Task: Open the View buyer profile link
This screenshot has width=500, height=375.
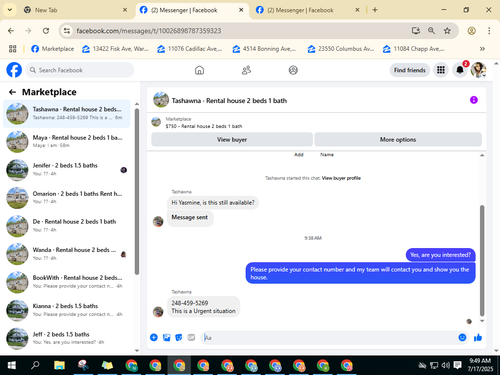Action: click(341, 178)
